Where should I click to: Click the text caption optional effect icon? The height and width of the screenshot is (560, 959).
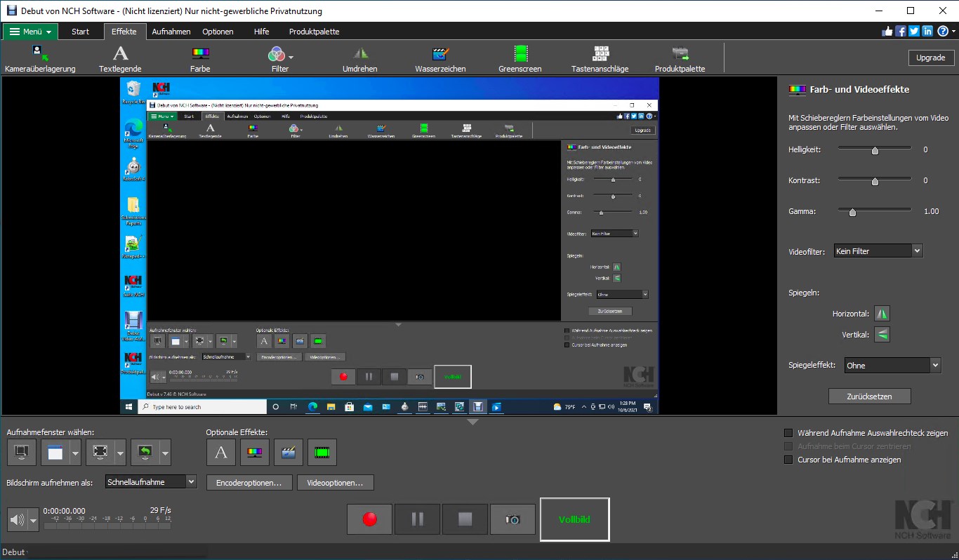click(x=220, y=453)
